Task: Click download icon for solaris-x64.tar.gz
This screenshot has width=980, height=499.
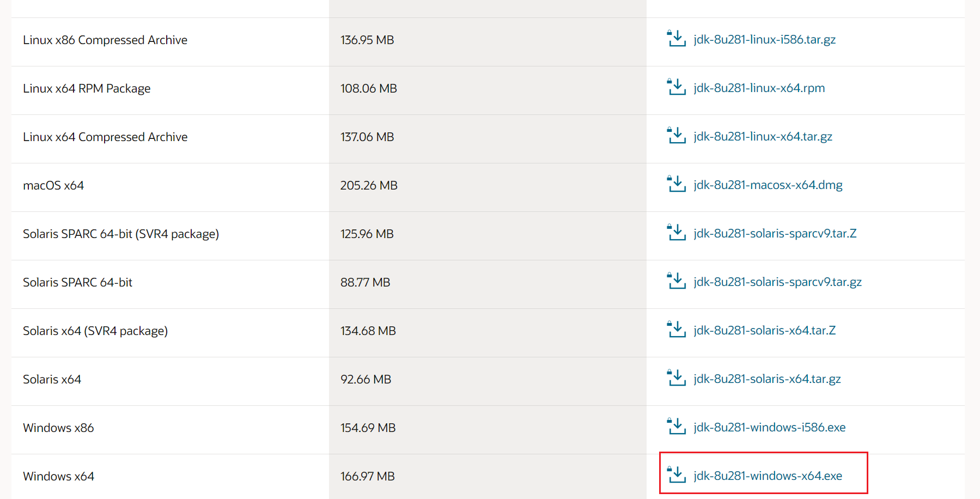Action: pos(677,378)
